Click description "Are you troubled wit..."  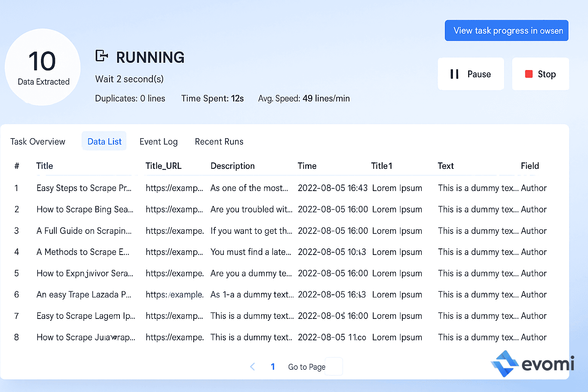click(x=252, y=209)
